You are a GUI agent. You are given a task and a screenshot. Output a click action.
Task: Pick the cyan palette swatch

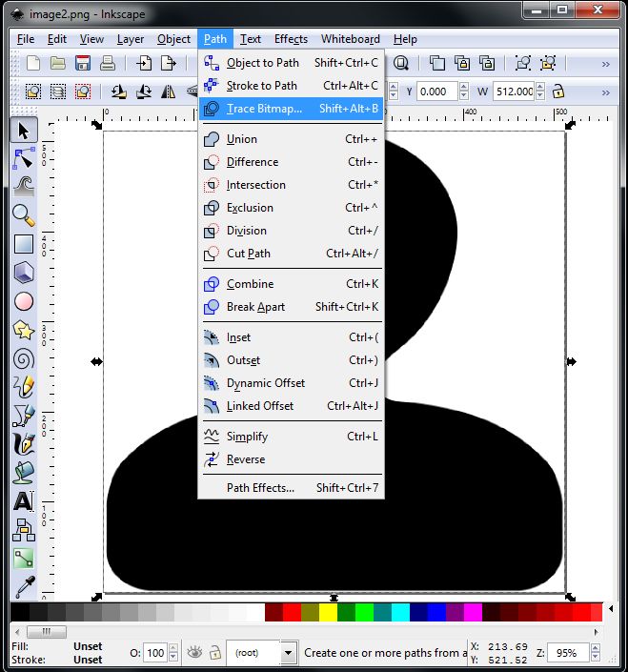click(400, 613)
